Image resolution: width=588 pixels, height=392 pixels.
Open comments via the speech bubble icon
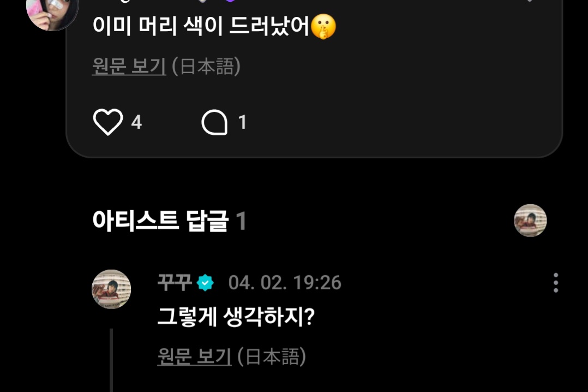click(214, 122)
